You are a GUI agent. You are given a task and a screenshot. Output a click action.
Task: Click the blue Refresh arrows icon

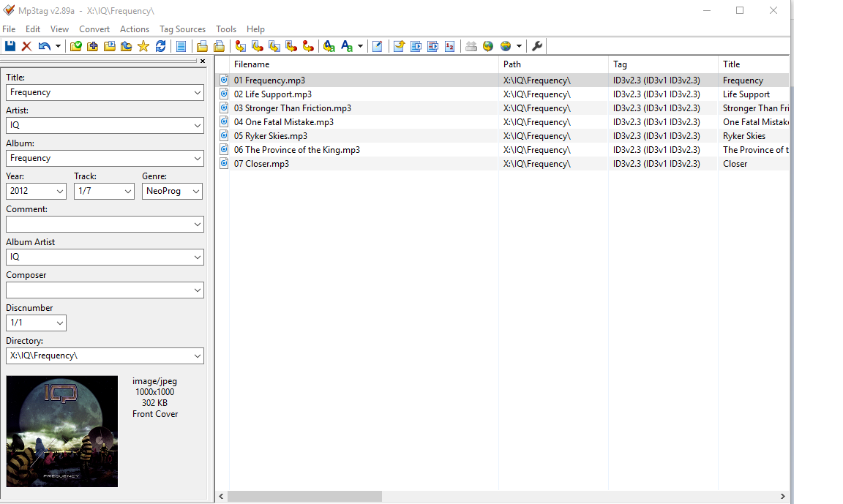(x=160, y=46)
